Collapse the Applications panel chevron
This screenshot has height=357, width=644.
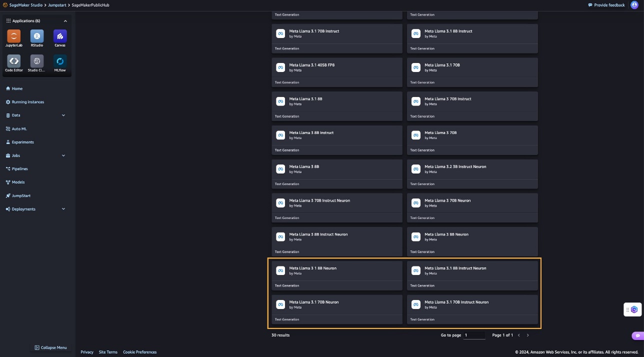coord(65,21)
